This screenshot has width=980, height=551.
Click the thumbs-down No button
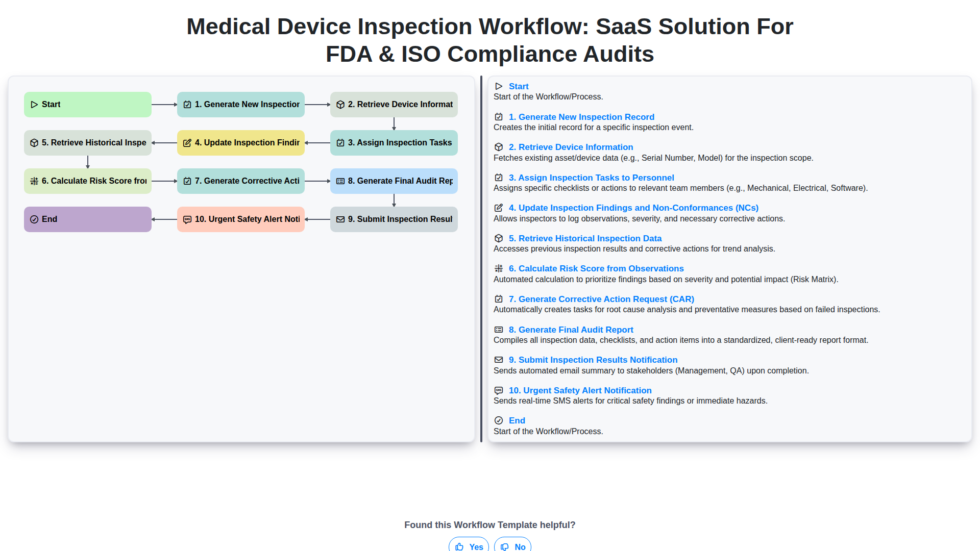point(512,546)
